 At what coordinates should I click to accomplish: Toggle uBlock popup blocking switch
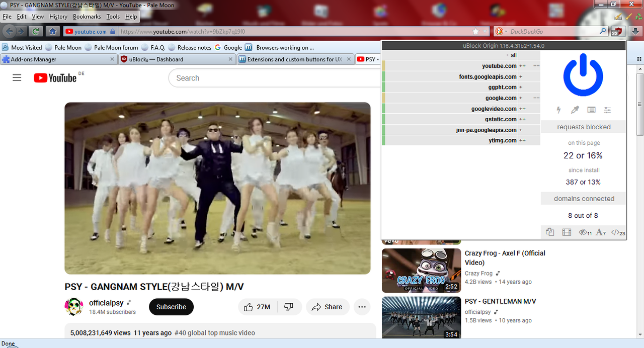tap(550, 232)
